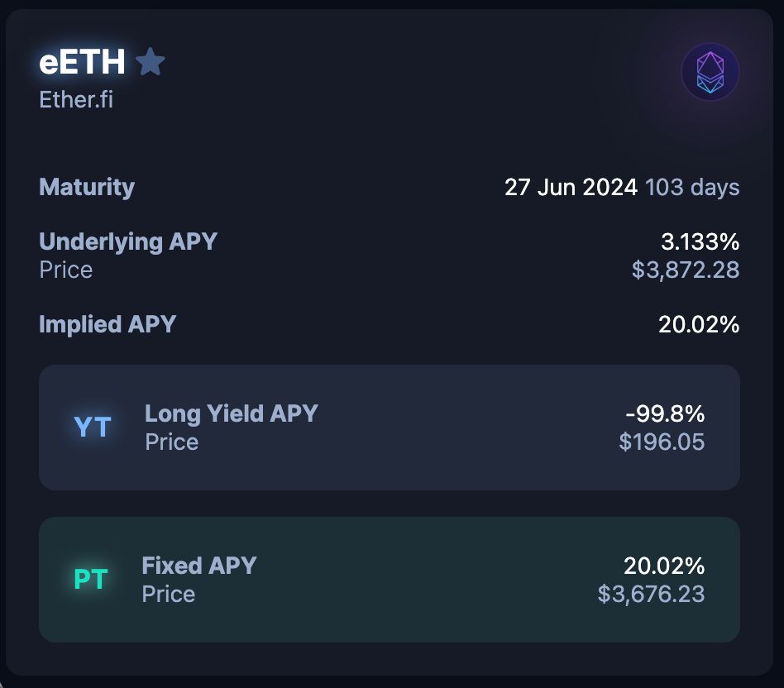Screen dimensions: 784x688
Task: Click the Underlying APY label
Action: coord(128,241)
